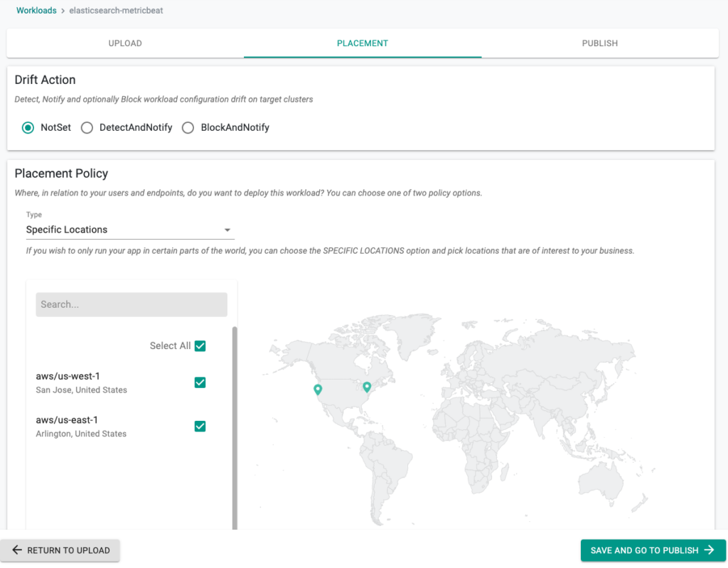The image size is (728, 568).
Task: Click the breadcrumb chevron separator after Workloads
Action: pos(63,11)
